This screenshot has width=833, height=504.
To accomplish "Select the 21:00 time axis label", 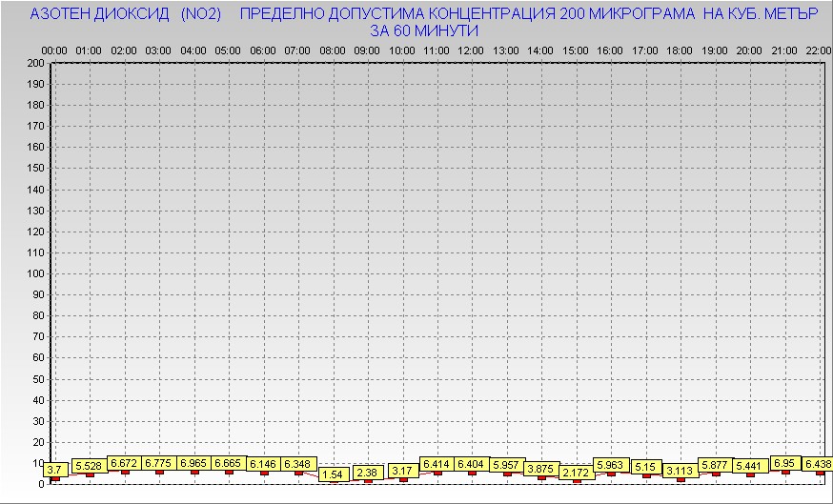I will 784,50.
